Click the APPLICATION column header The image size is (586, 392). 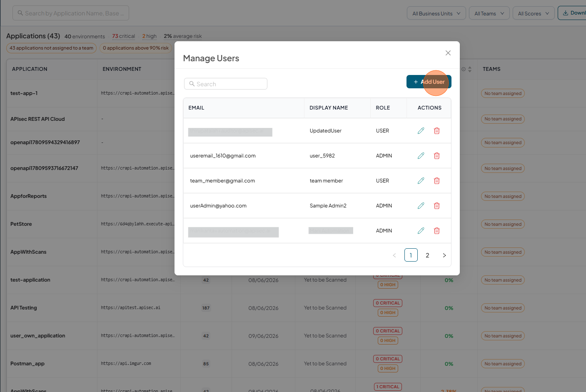pyautogui.click(x=30, y=69)
